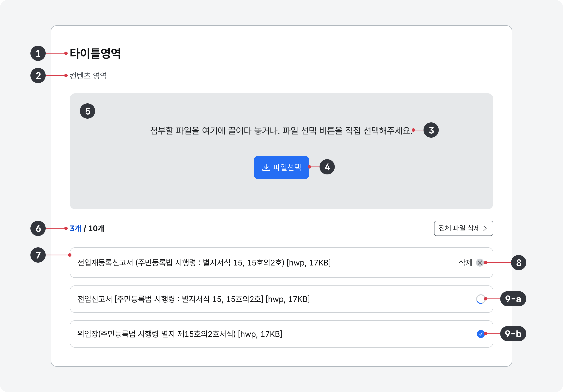
Task: Click the blue check icon on 위임장 row
Action: click(x=481, y=334)
